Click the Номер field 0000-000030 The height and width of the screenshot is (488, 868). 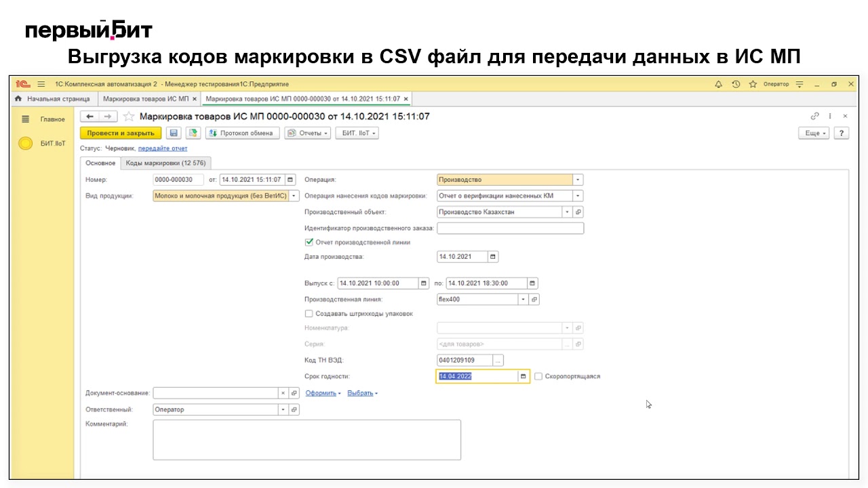point(178,180)
